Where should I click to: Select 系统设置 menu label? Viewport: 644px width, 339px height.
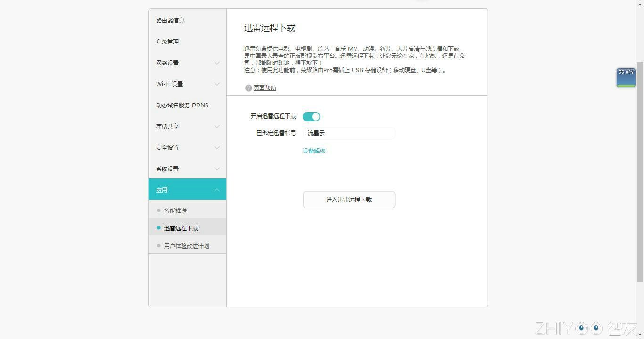click(x=167, y=169)
